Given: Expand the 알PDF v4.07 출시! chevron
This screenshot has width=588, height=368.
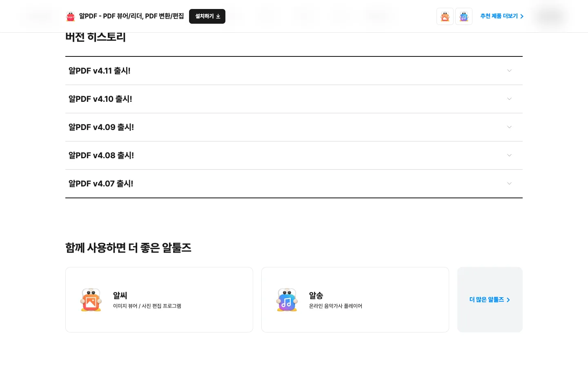Looking at the screenshot, I should click(x=509, y=184).
